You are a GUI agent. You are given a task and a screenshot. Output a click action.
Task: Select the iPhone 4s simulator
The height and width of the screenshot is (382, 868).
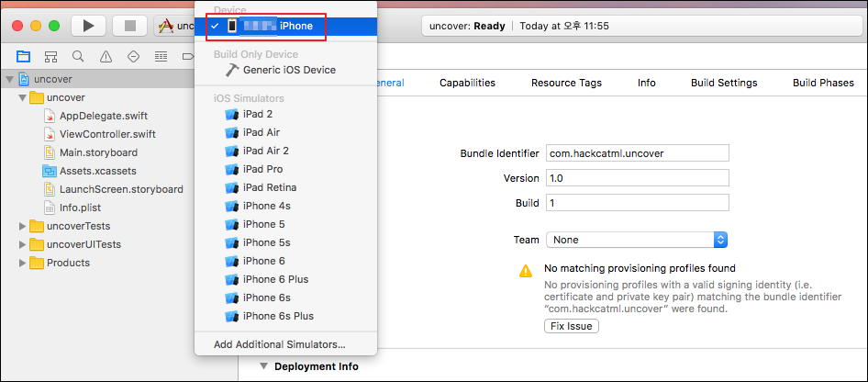[285, 206]
